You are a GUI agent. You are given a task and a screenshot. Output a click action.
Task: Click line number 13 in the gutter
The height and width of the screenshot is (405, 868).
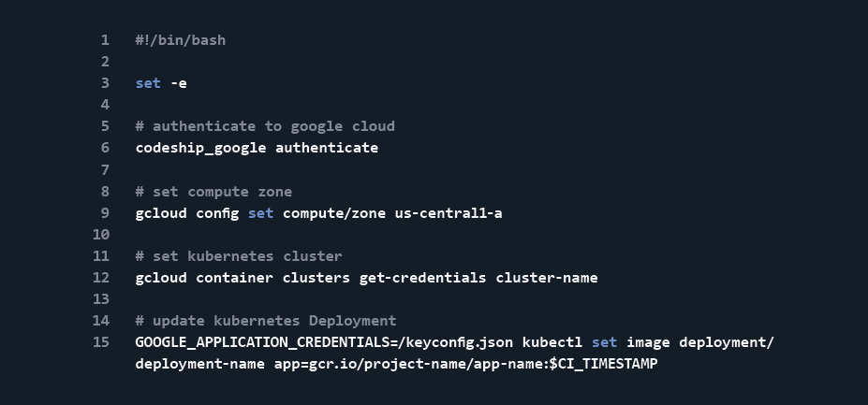coord(101,299)
